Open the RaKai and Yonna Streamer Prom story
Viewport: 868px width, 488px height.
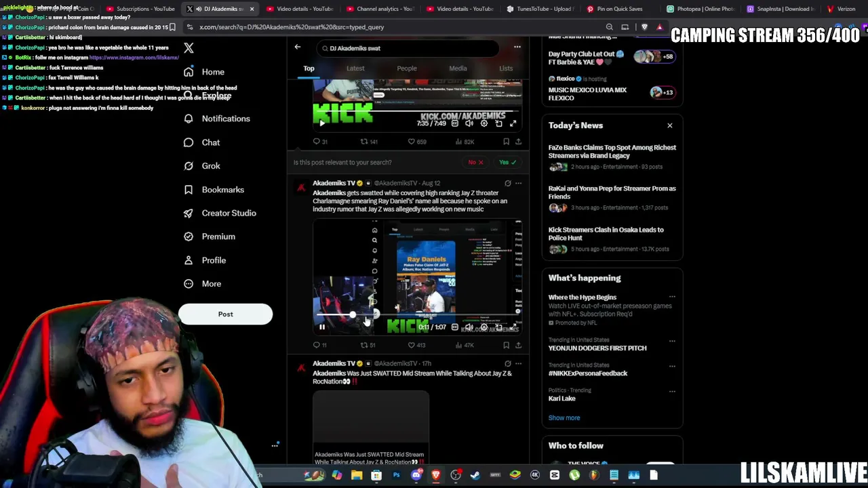pyautogui.click(x=612, y=198)
